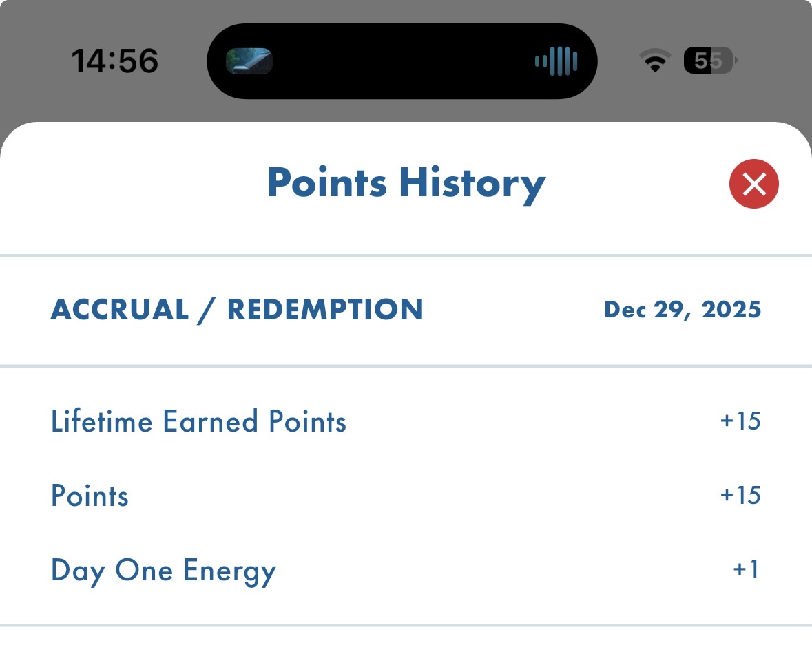812x656 pixels.
Task: Select the Lifetime Earned Points row label
Action: (198, 421)
